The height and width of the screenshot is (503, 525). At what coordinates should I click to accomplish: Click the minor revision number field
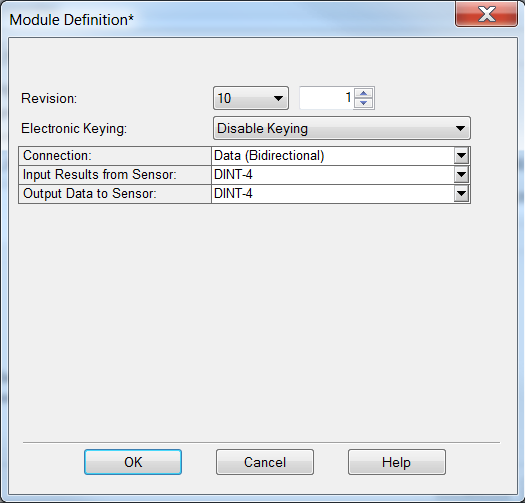click(327, 98)
